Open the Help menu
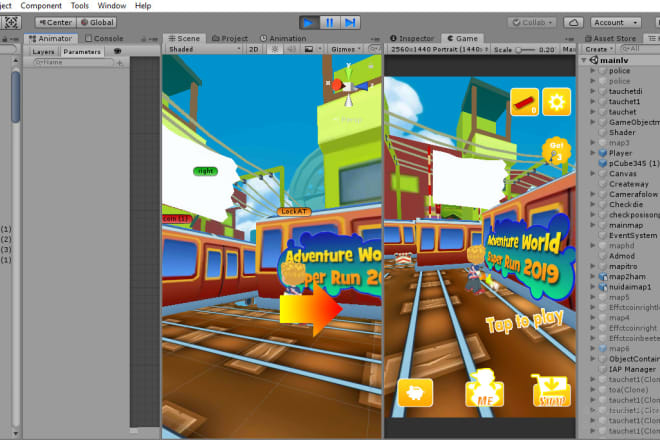Image resolution: width=660 pixels, height=440 pixels. click(x=143, y=6)
